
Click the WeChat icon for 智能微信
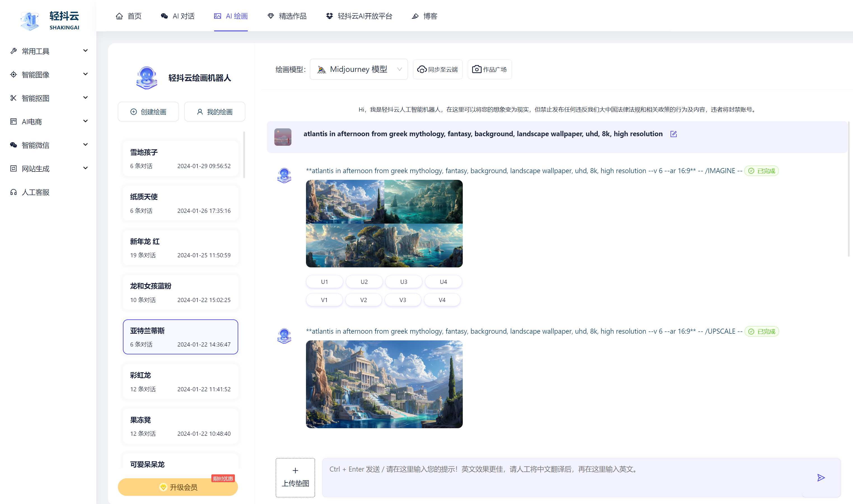click(14, 145)
